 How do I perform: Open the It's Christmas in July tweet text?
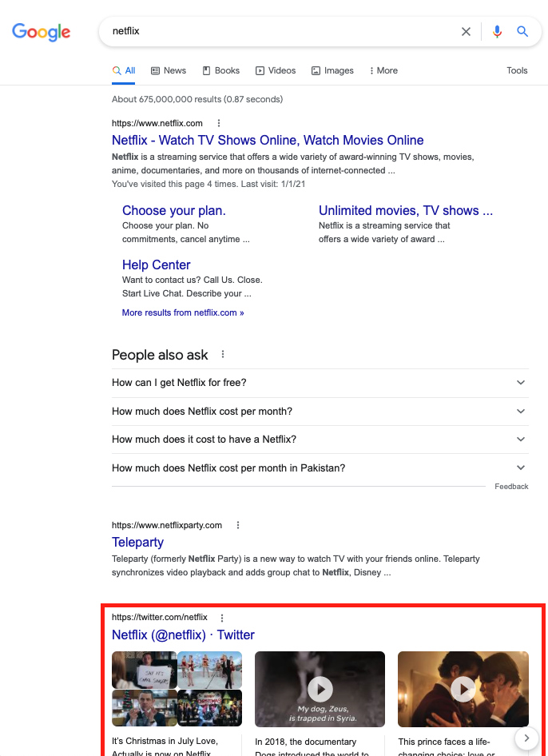pyautogui.click(x=165, y=746)
